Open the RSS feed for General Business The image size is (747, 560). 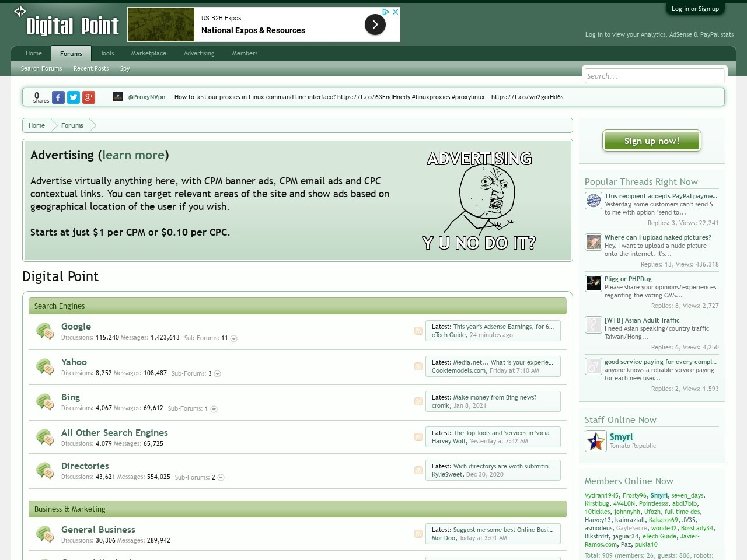[x=418, y=533]
